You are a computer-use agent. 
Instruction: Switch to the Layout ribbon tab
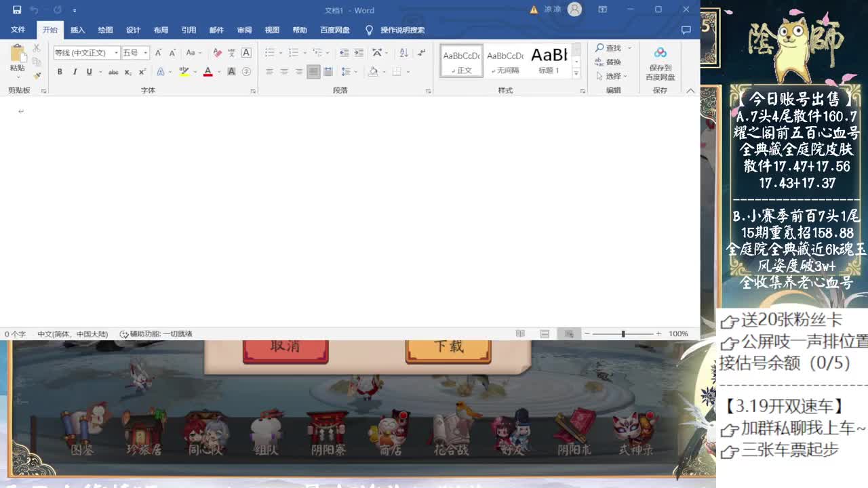pyautogui.click(x=161, y=30)
